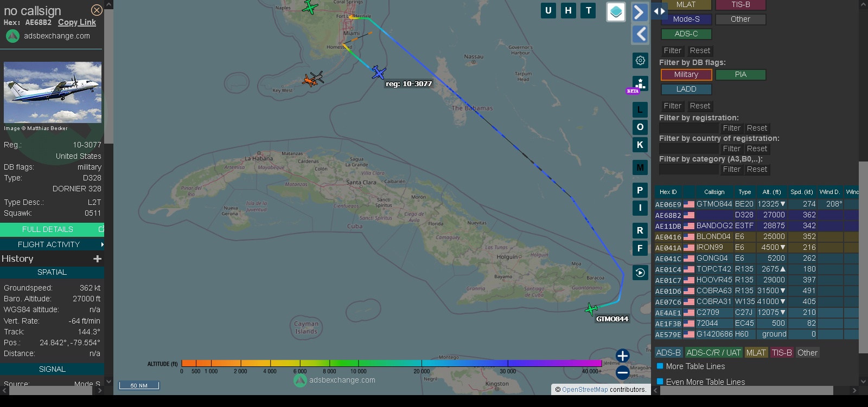Toggle the O map button
Image resolution: width=868 pixels, height=407 pixels.
[x=640, y=127]
